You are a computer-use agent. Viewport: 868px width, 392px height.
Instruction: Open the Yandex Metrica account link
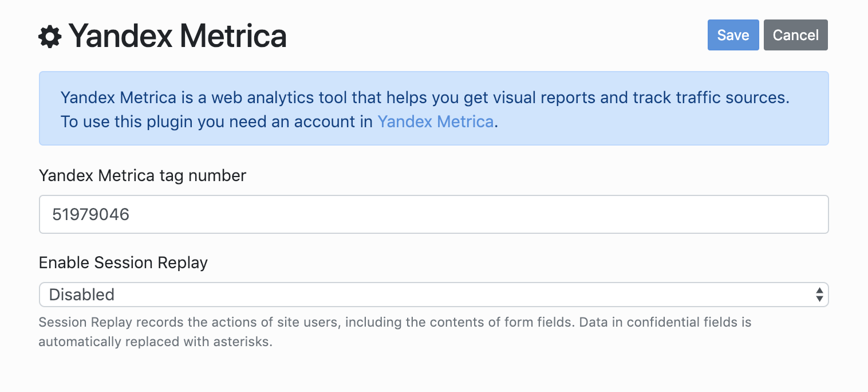tap(435, 121)
